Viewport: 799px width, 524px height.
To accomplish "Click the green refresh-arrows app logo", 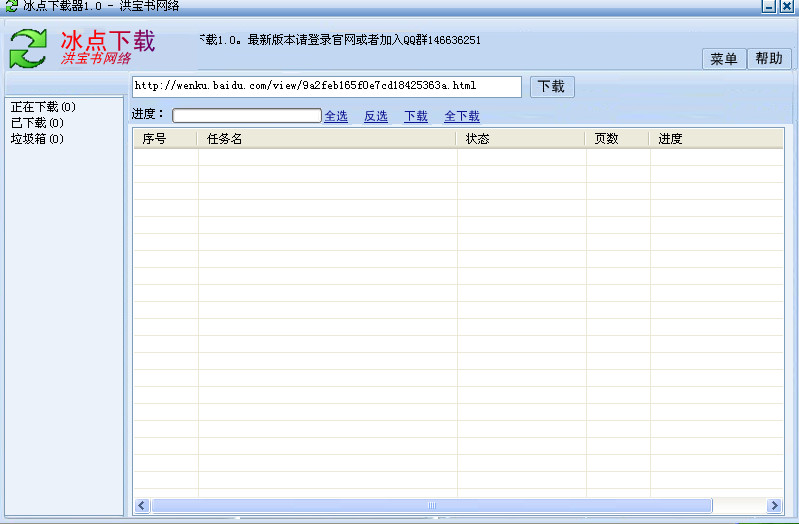I will (x=29, y=48).
